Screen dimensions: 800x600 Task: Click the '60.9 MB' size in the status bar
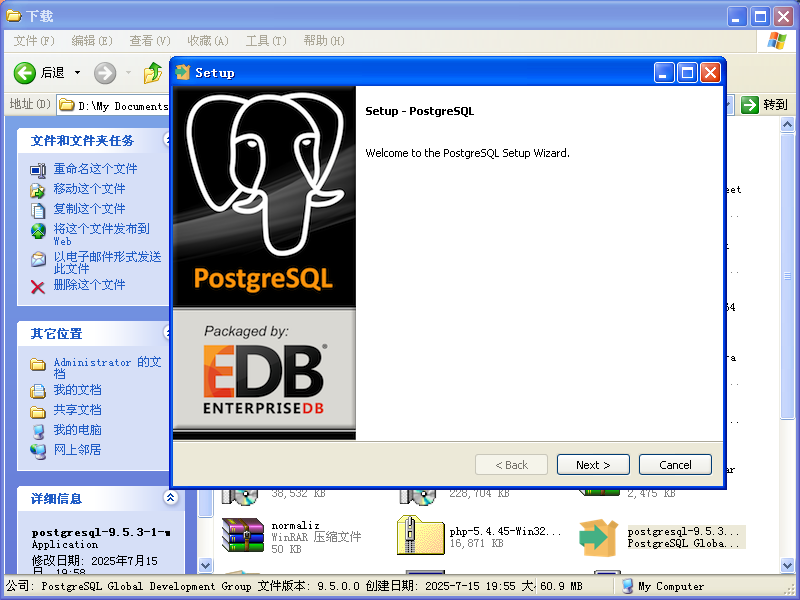(x=561, y=586)
